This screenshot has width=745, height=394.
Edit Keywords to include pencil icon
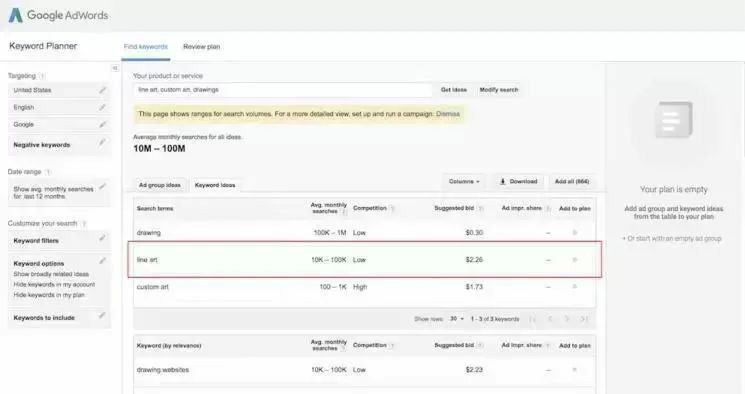pyautogui.click(x=102, y=315)
